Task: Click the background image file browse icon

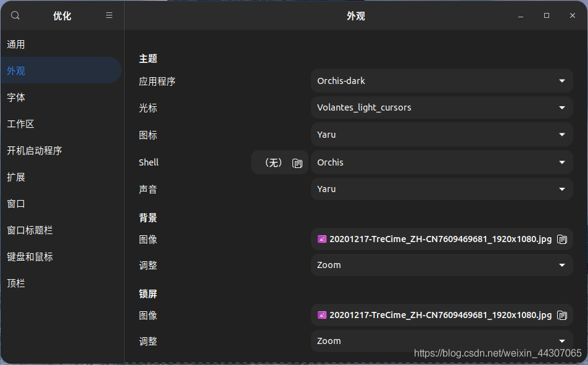Action: point(562,239)
